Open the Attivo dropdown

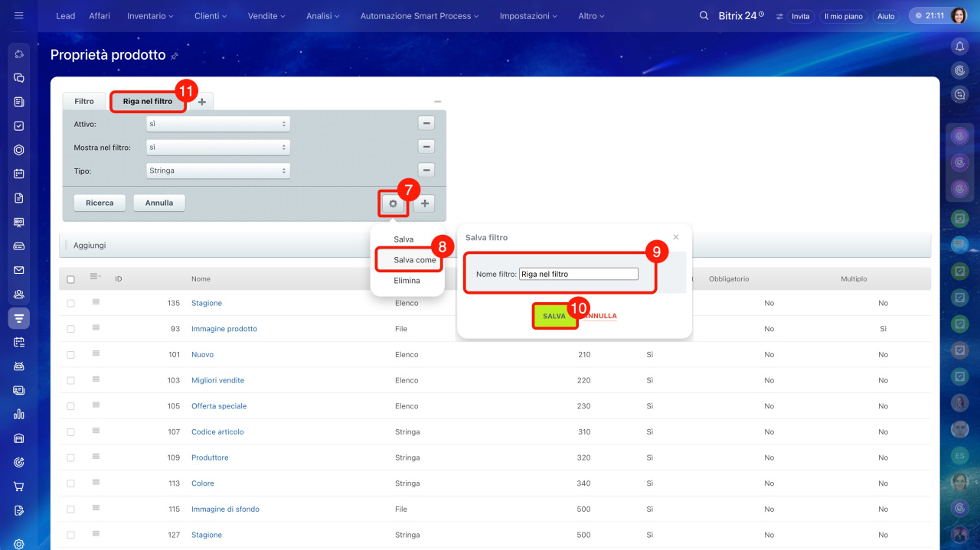218,123
